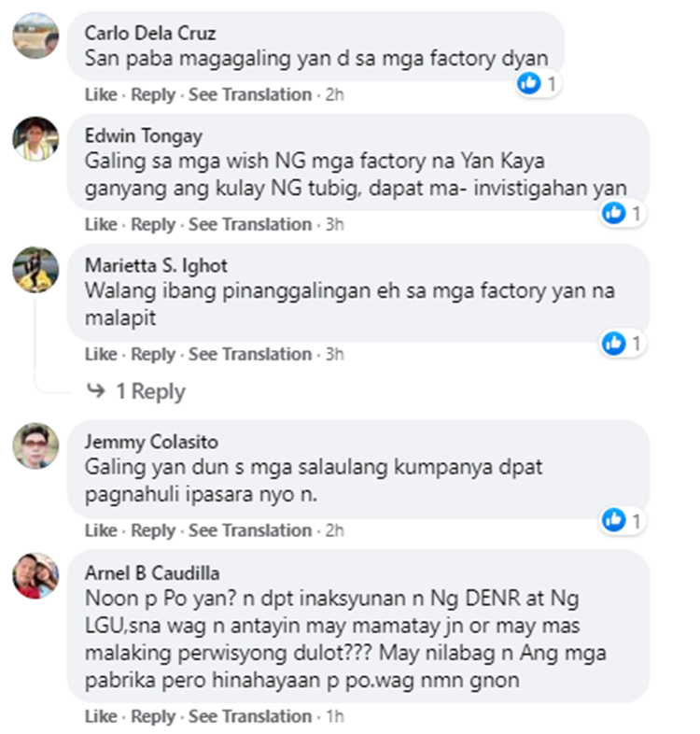Open the 3h timestamp on Edwin's comment
The height and width of the screenshot is (734, 700).
click(x=334, y=225)
